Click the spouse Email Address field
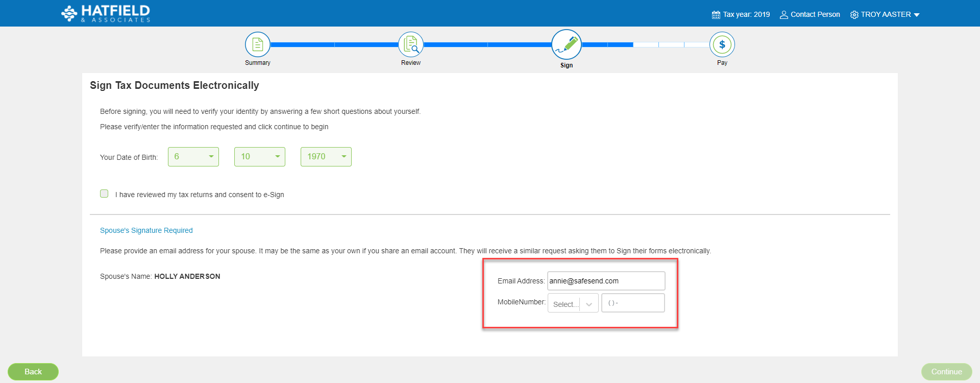Screen dimensions: 980x383 pyautogui.click(x=606, y=281)
